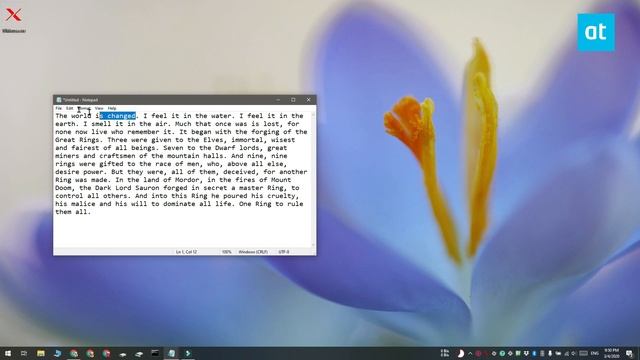The height and width of the screenshot is (360, 640).
Task: Open the first Chrome icon on taskbar
Action: [x=74, y=353]
